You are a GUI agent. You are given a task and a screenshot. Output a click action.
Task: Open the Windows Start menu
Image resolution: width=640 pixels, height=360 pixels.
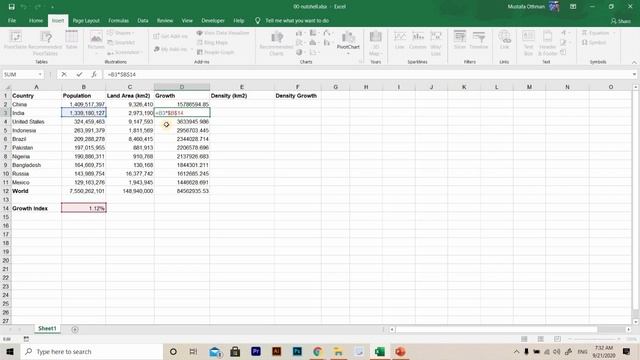[10, 351]
